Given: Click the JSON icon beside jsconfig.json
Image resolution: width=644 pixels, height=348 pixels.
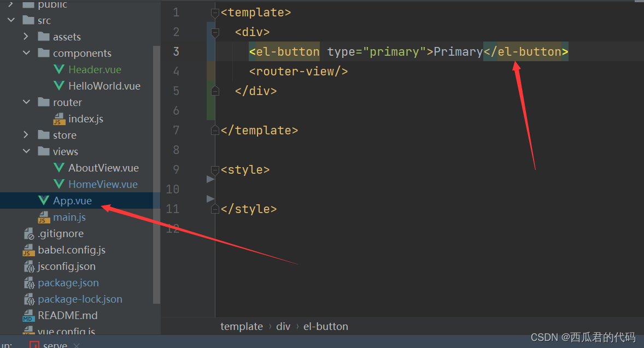Looking at the screenshot, I should coord(29,267).
